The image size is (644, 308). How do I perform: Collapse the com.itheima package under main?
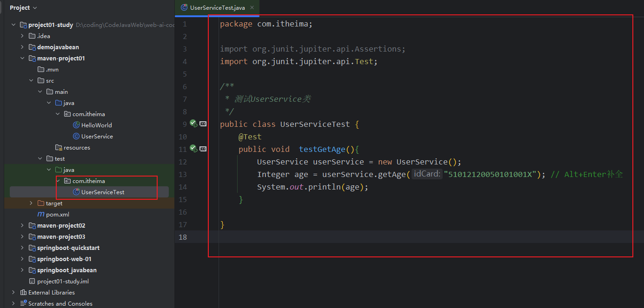58,114
